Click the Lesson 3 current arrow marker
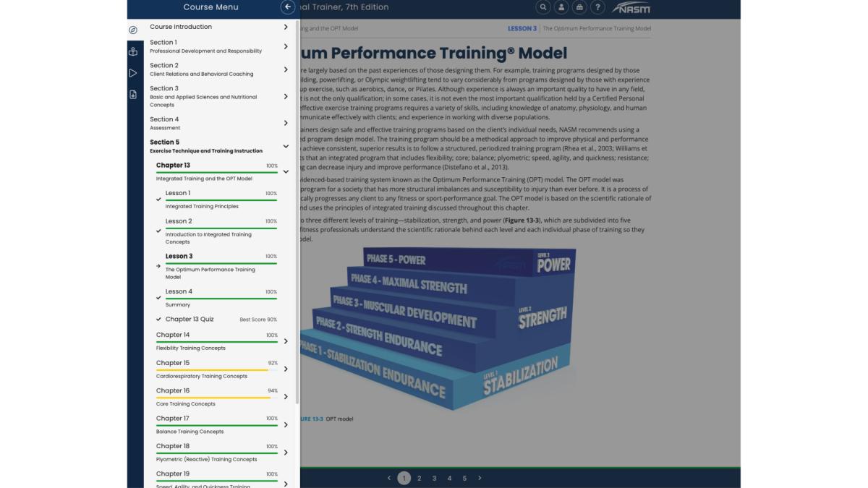The image size is (868, 488). 158,266
